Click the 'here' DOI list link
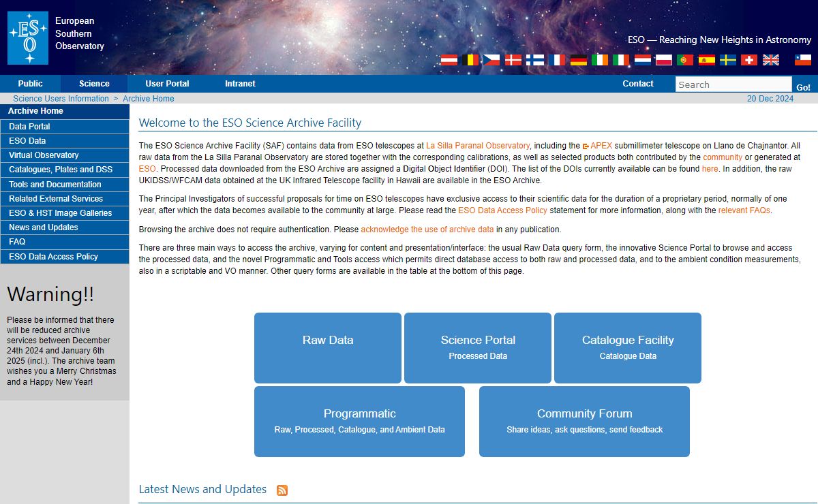 click(710, 168)
